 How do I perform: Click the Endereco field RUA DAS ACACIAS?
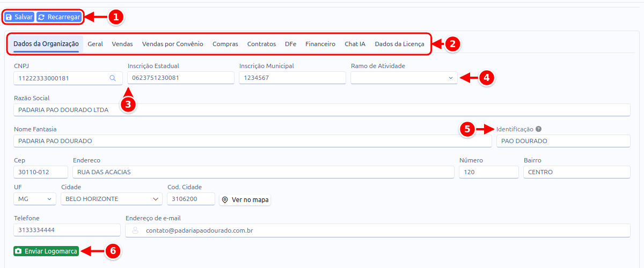pyautogui.click(x=264, y=172)
